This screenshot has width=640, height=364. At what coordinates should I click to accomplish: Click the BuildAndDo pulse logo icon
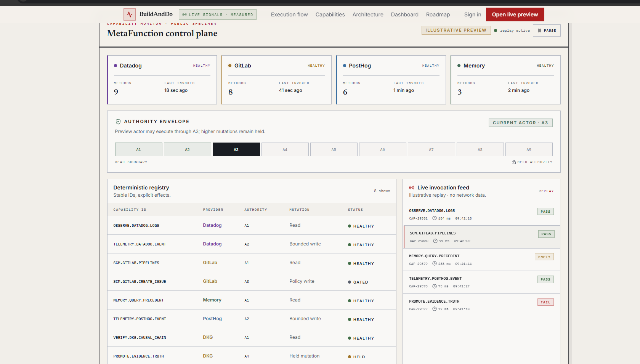pyautogui.click(x=130, y=14)
